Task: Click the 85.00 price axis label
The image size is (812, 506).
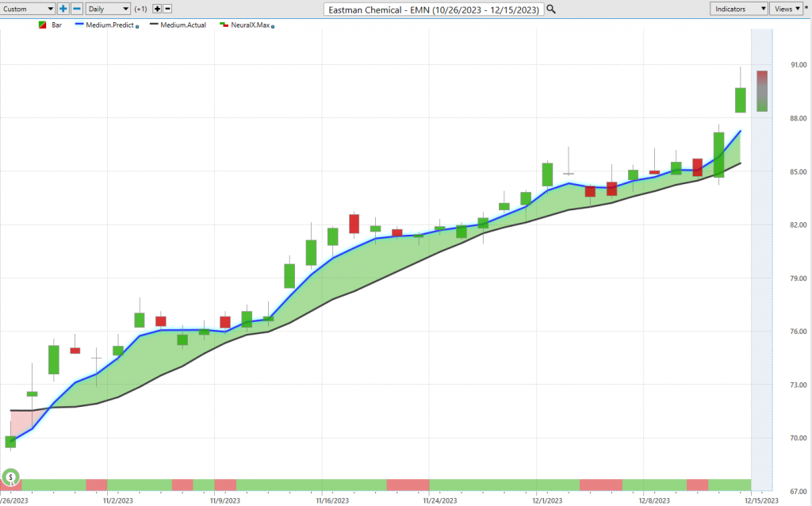Action: tap(799, 171)
